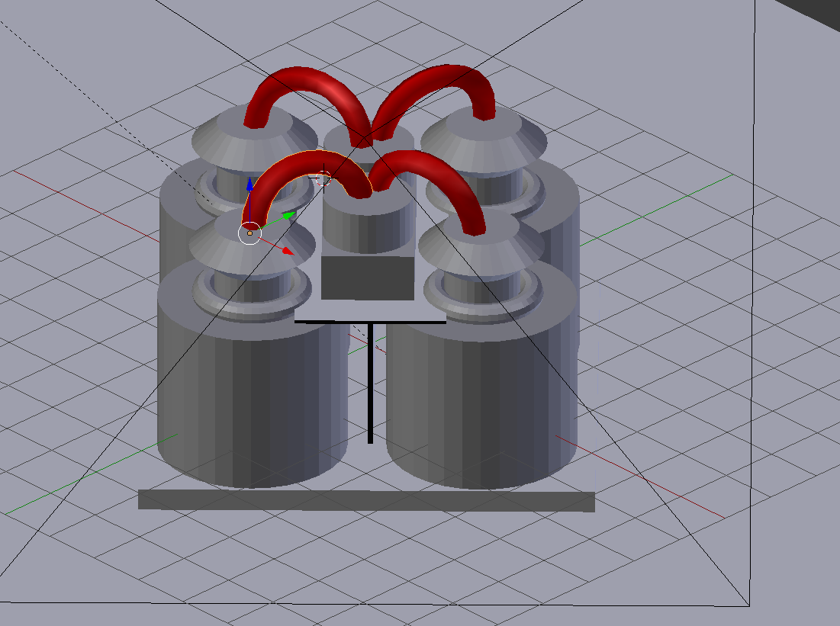Image resolution: width=840 pixels, height=626 pixels.
Task: Click the white manipulator center circle
Action: [249, 233]
